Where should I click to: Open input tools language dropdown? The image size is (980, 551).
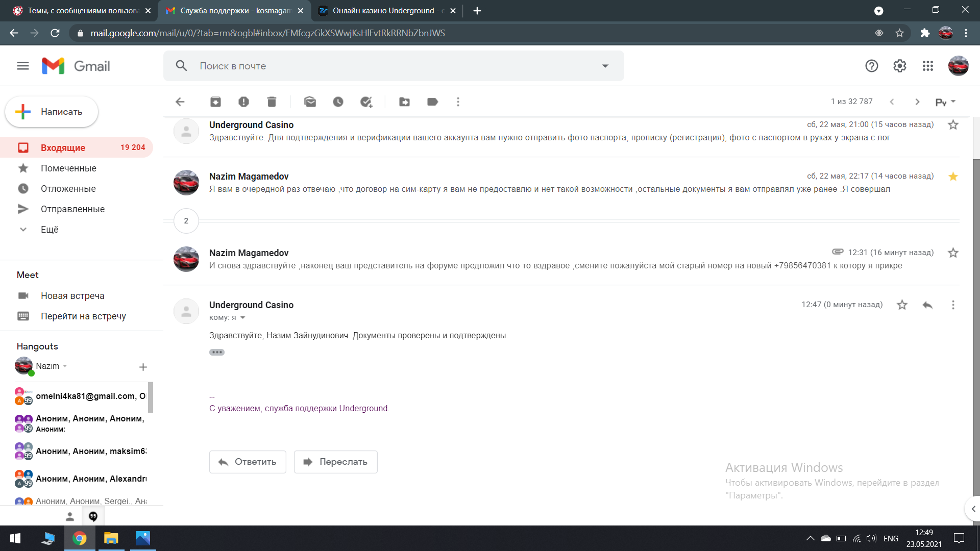pos(945,102)
